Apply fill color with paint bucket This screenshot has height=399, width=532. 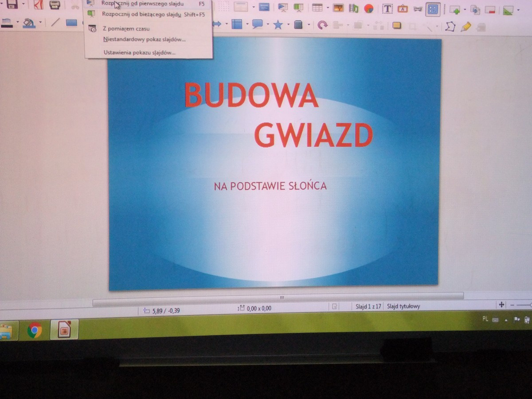click(x=29, y=23)
